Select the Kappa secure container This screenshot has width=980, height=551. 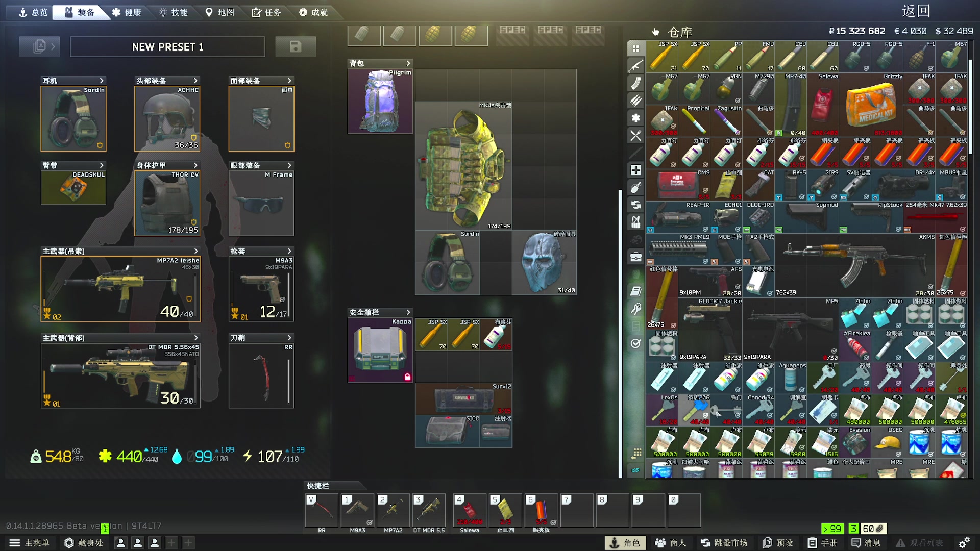(380, 350)
